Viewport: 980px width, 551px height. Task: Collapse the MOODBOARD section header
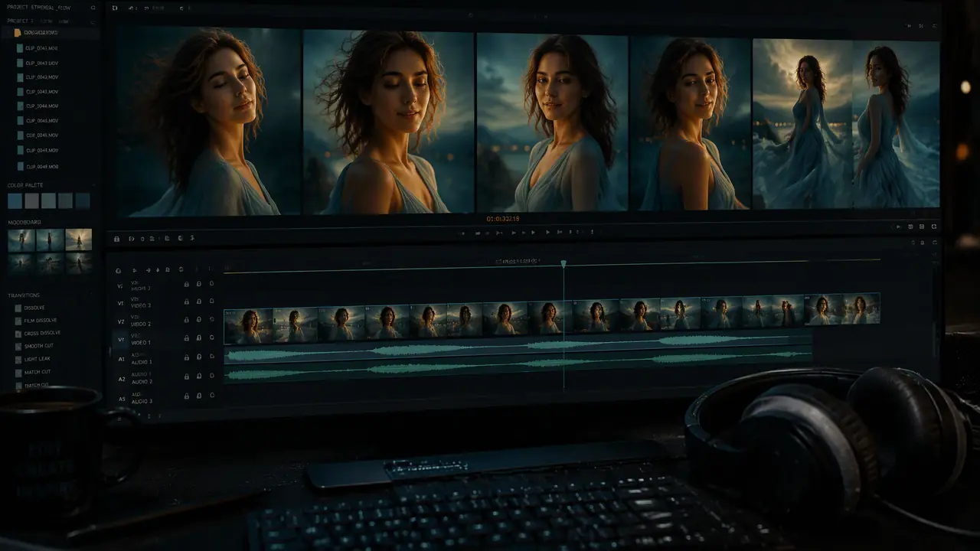[23, 222]
